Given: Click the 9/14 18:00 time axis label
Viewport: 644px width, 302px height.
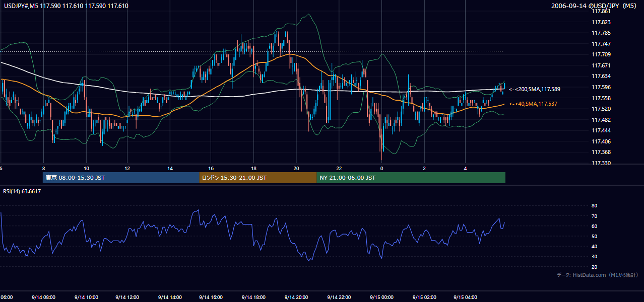Looking at the screenshot, I should pos(254,297).
